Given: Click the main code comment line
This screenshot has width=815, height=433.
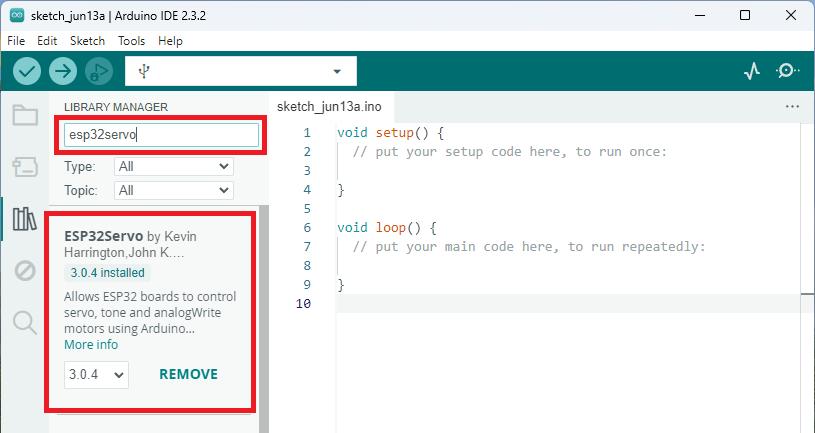Looking at the screenshot, I should click(x=529, y=246).
